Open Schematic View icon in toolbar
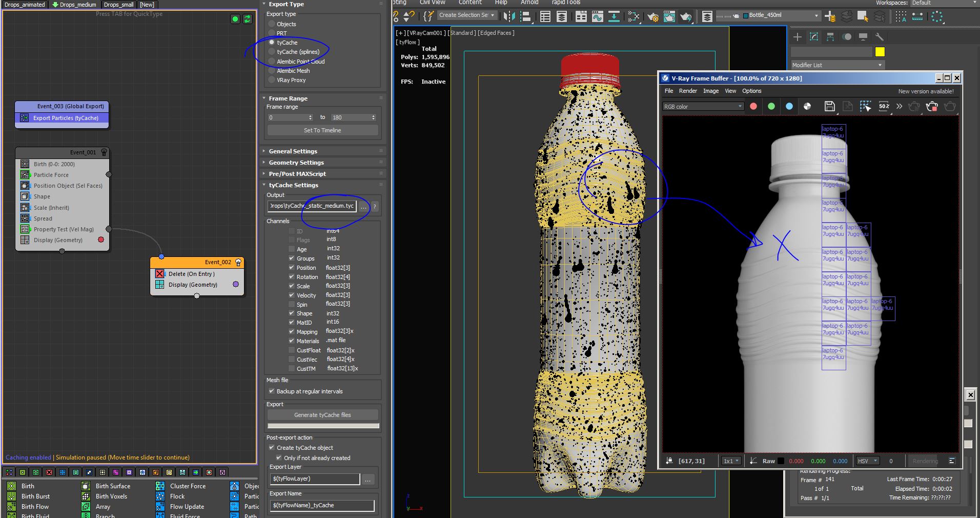Image resolution: width=980 pixels, height=518 pixels. [x=614, y=16]
